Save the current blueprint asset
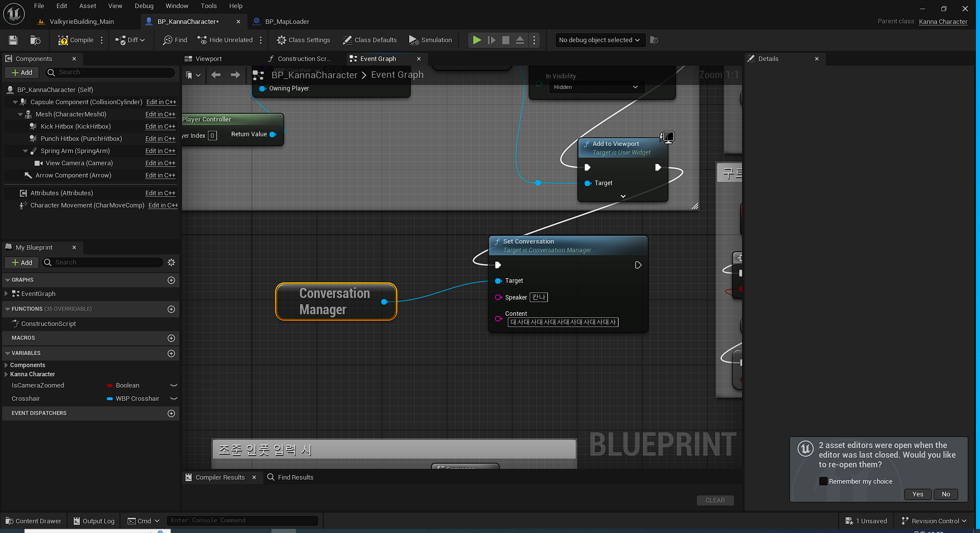980x533 pixels. (13, 40)
